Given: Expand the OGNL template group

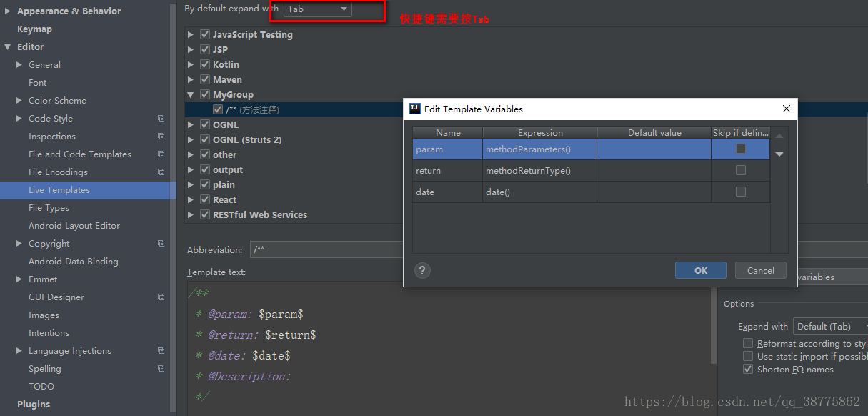Looking at the screenshot, I should click(191, 124).
